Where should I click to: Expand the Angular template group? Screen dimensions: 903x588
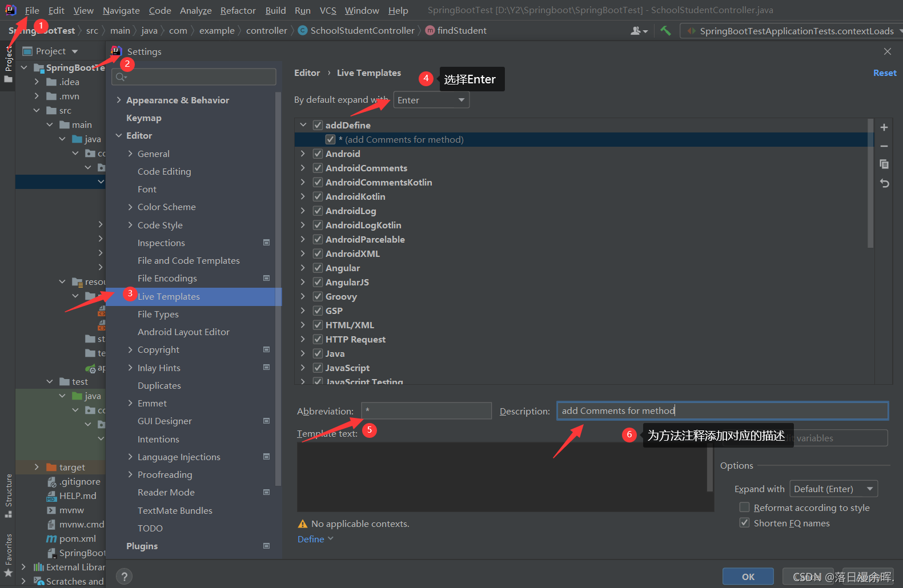(x=303, y=268)
